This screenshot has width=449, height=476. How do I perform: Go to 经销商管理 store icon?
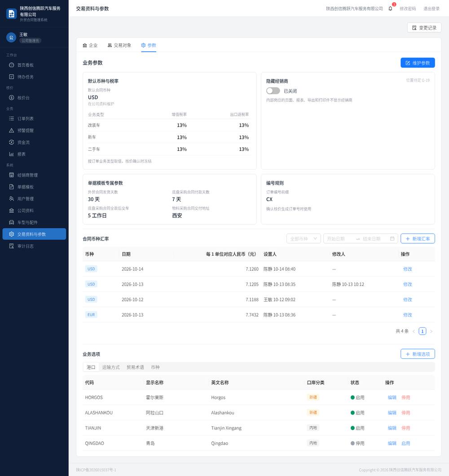[12, 175]
